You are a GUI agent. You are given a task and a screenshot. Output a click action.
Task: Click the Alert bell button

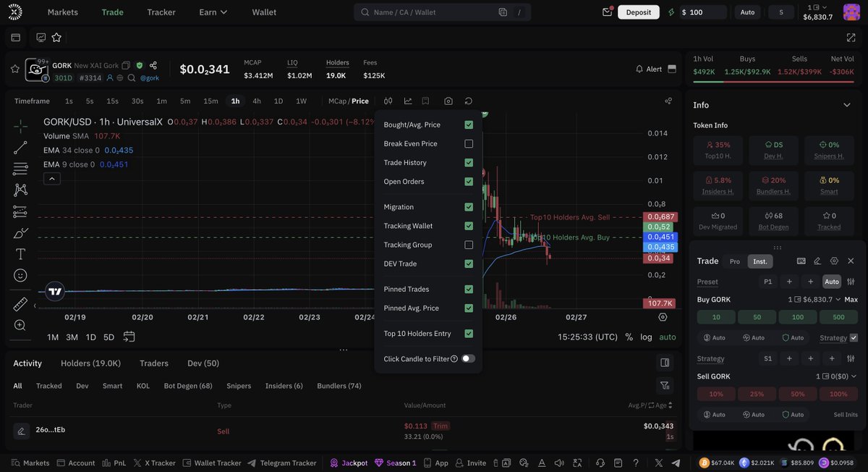(x=648, y=69)
